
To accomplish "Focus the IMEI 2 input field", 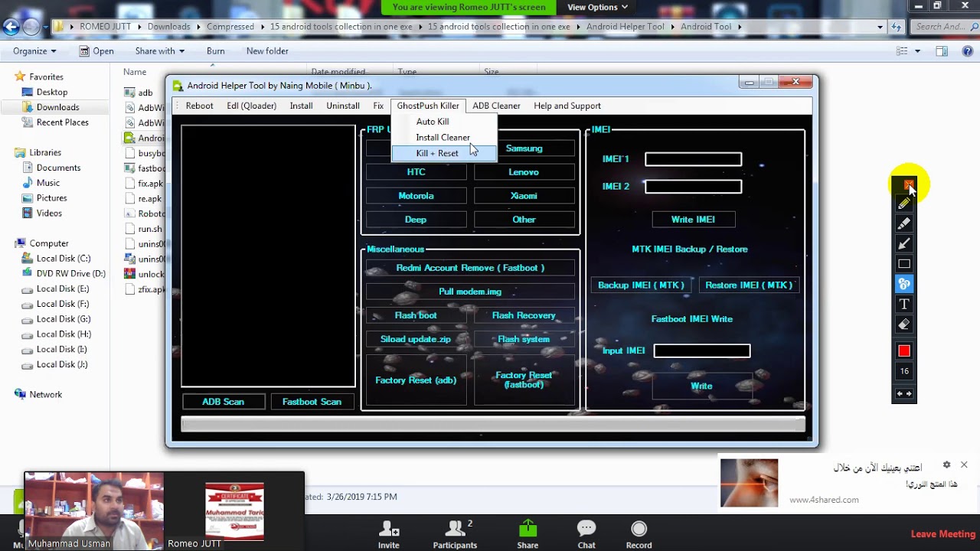I will (693, 187).
